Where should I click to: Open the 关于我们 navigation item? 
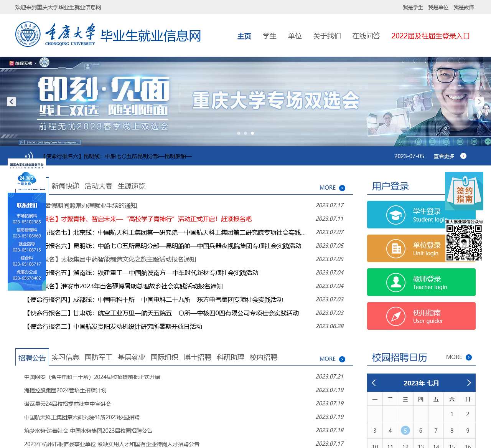pyautogui.click(x=327, y=36)
